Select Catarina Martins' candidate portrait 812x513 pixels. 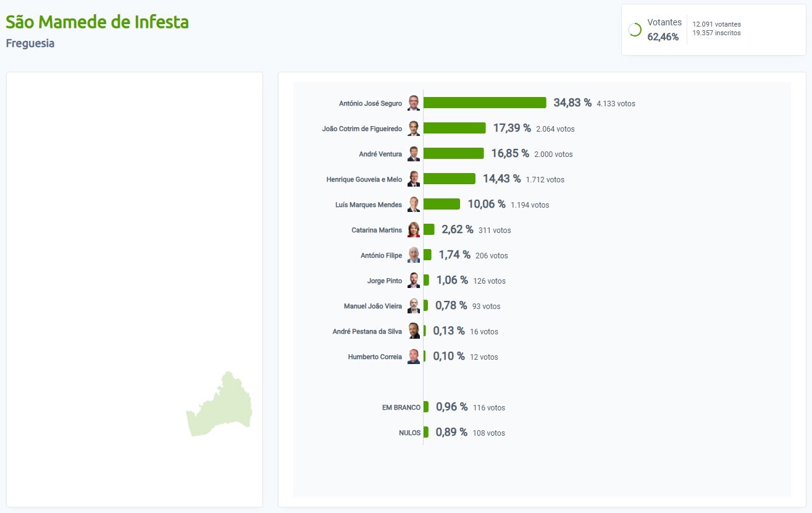click(x=414, y=230)
